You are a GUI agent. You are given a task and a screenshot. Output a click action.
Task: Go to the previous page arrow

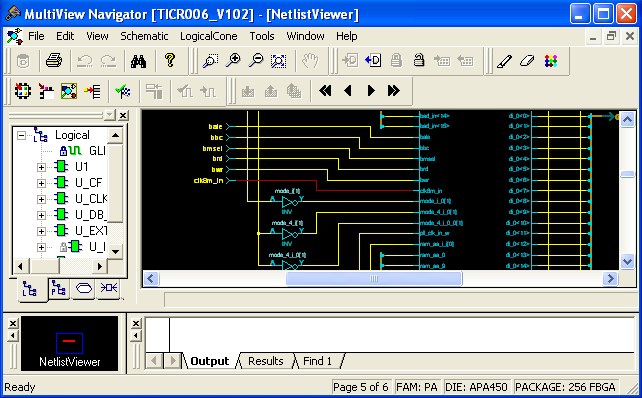348,90
